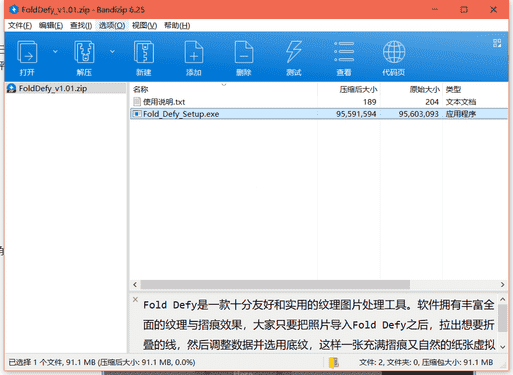Screen dimensions: 513x375
Task: Close the archive comment panel
Action: point(135,299)
